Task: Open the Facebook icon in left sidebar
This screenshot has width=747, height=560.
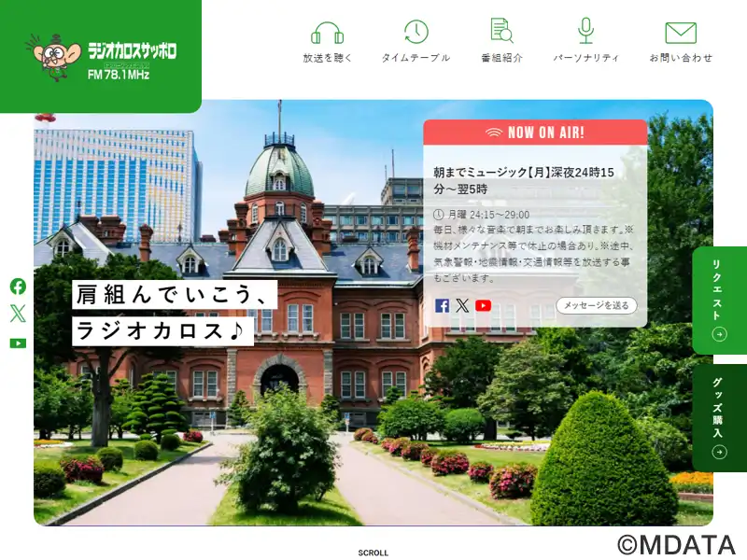Action: click(x=18, y=287)
